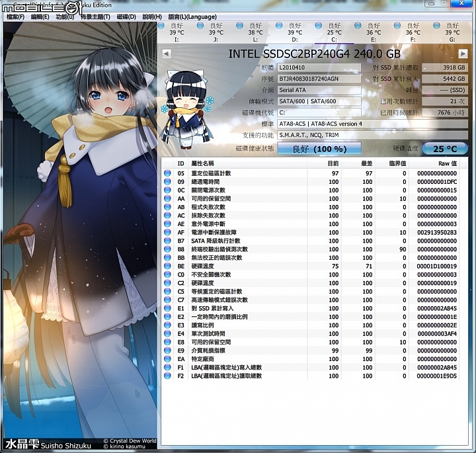Click the S.M.A.R.T., NCQ, TRIM features field
This screenshot has width=476, height=453.
372,135
